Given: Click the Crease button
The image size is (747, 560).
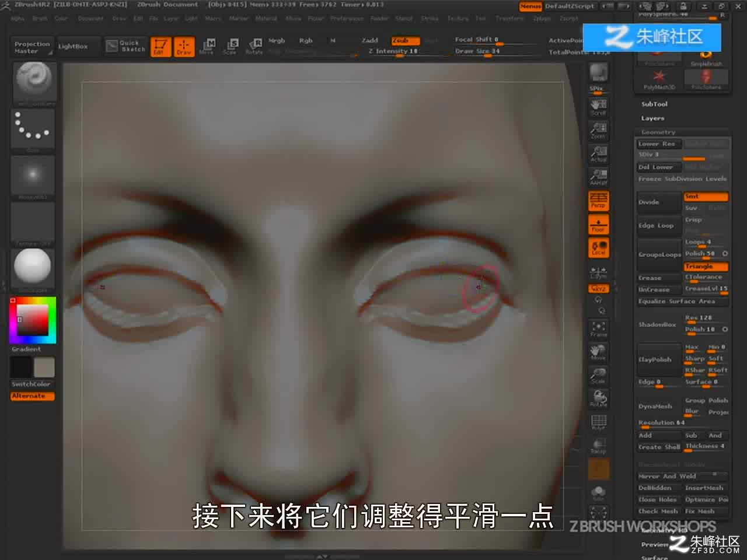Looking at the screenshot, I should 659,278.
